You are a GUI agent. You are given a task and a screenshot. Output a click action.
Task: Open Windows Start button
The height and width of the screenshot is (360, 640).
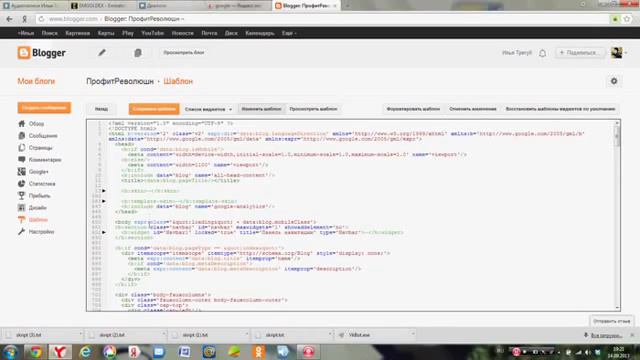point(10,352)
